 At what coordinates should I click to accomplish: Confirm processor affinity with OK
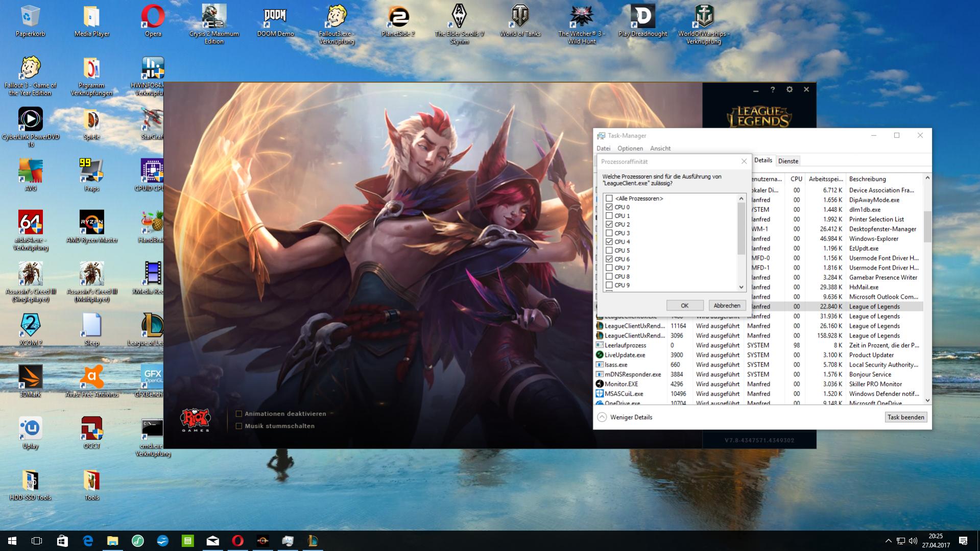click(x=684, y=305)
